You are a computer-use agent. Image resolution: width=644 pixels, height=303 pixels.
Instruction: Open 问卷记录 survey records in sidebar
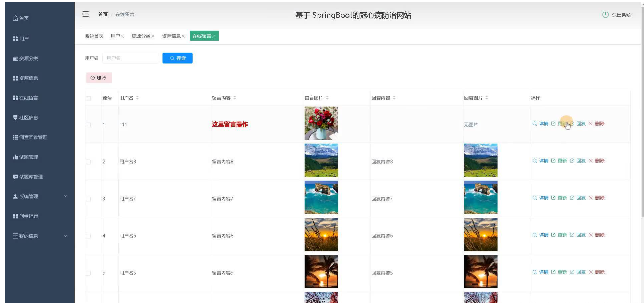click(x=25, y=216)
